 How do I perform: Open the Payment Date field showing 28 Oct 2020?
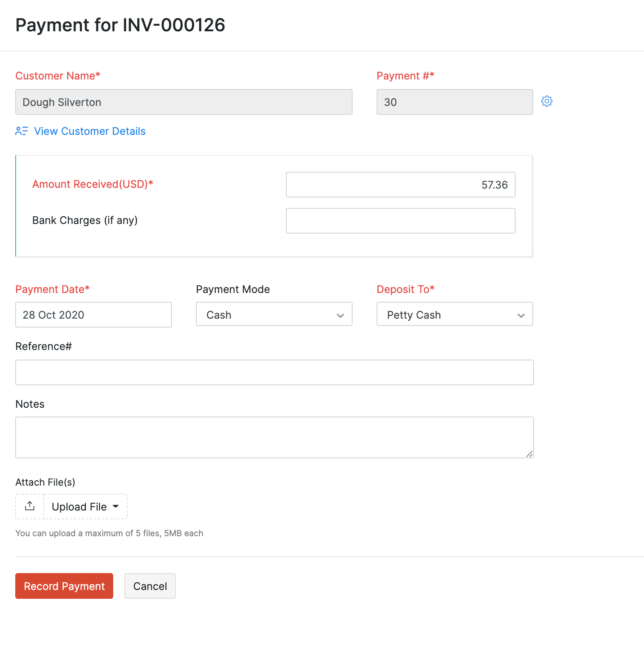coord(93,315)
